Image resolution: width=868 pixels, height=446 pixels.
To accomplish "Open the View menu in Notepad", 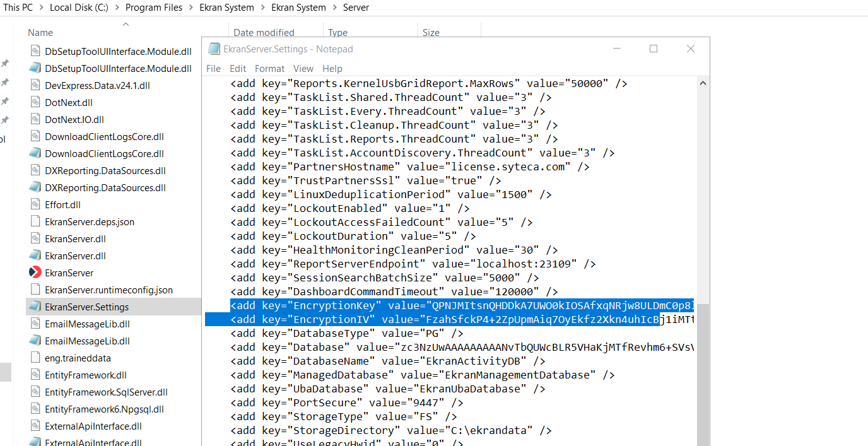I will point(303,68).
